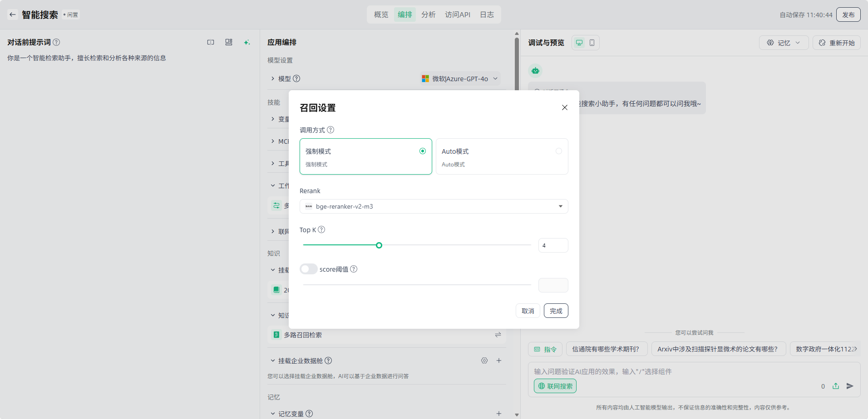Switch to desktop preview mode icon

click(579, 43)
